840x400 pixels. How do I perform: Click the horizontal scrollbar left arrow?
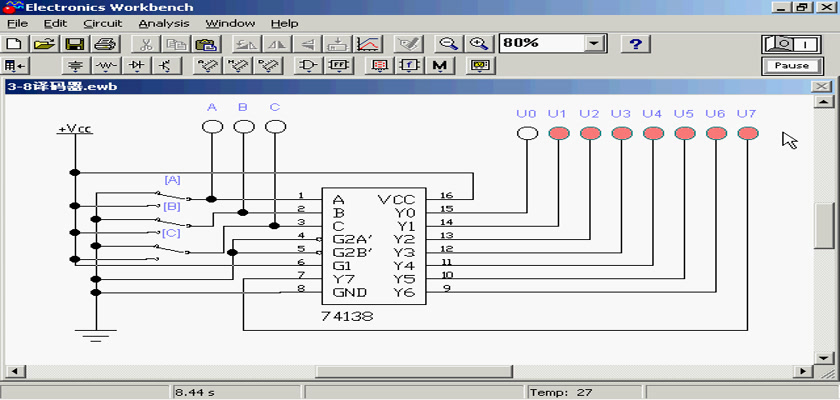[13, 371]
